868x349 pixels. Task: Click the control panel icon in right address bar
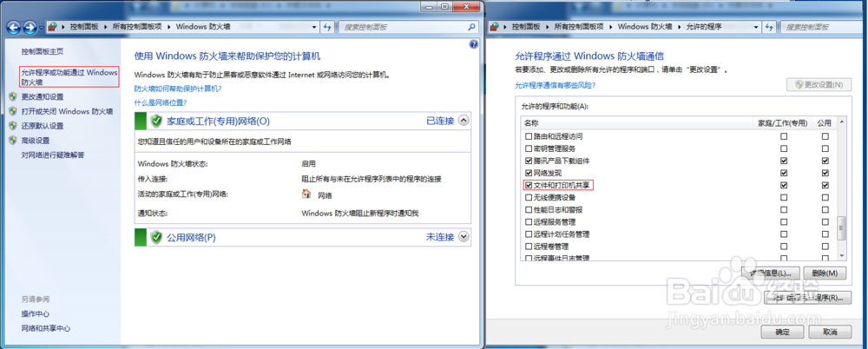coord(495,27)
